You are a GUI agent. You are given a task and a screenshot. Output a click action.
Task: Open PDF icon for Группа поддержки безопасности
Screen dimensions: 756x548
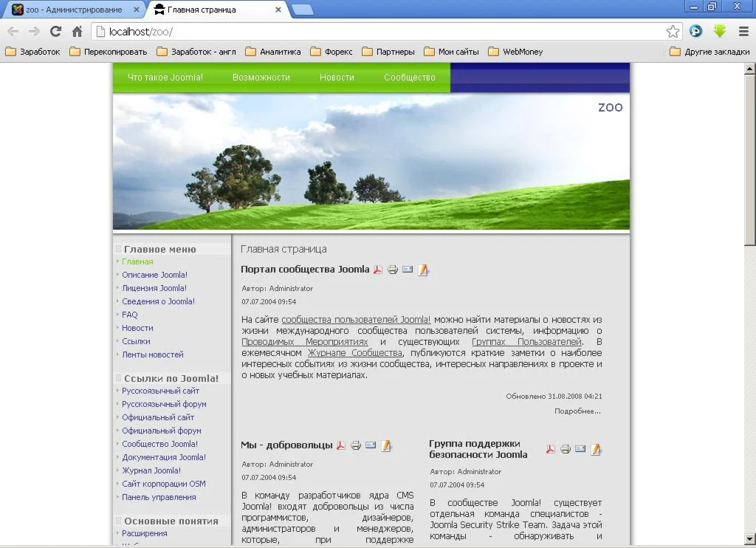[x=551, y=449]
